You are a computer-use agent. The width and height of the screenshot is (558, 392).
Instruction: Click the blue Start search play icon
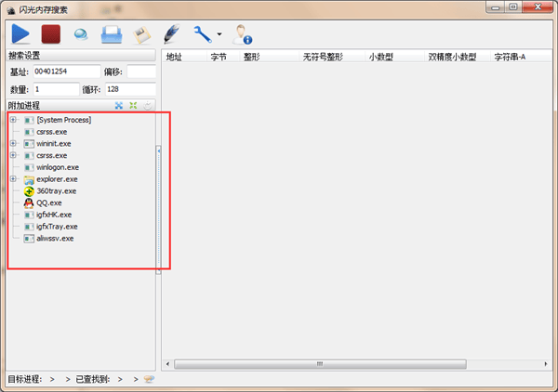pos(21,34)
